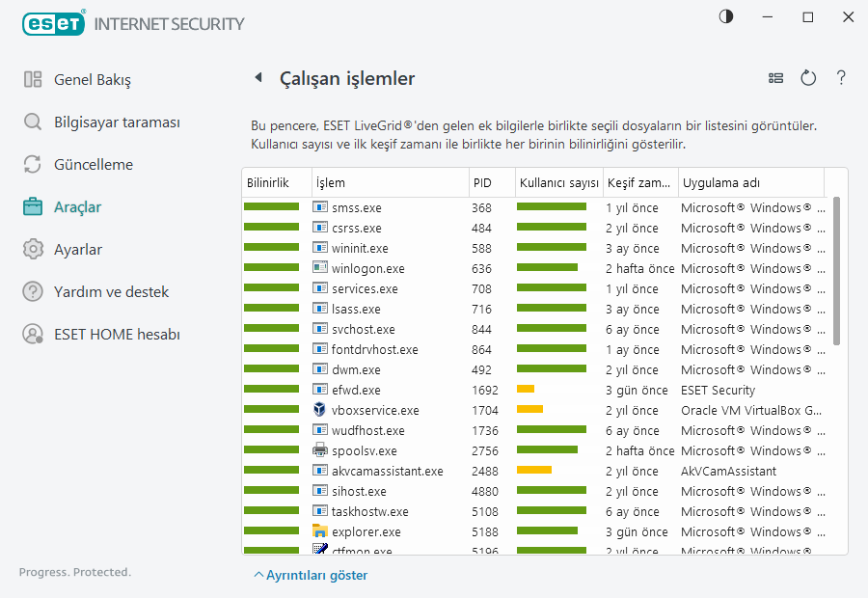Screen dimensions: 868x598
Task: Click the user count bar for efwd.exe
Action: (526, 390)
